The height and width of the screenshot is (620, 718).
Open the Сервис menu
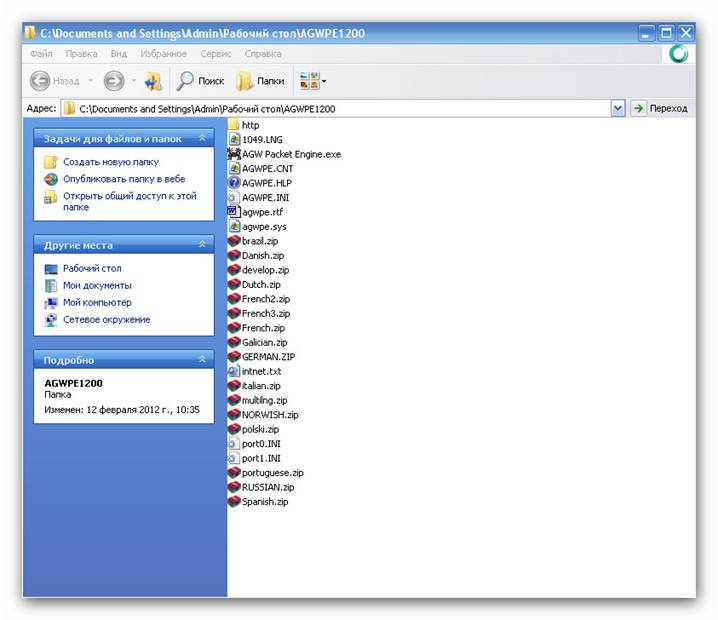(215, 54)
